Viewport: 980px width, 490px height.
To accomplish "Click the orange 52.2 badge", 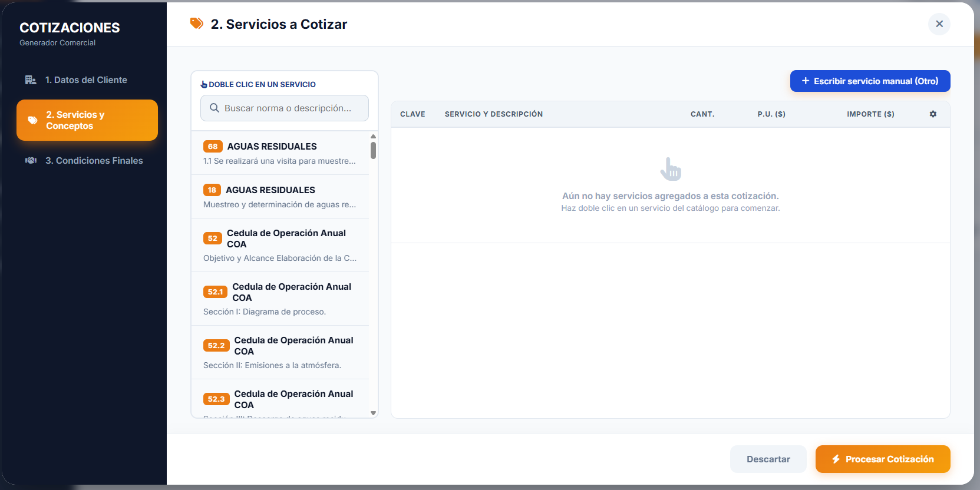I will pyautogui.click(x=216, y=346).
